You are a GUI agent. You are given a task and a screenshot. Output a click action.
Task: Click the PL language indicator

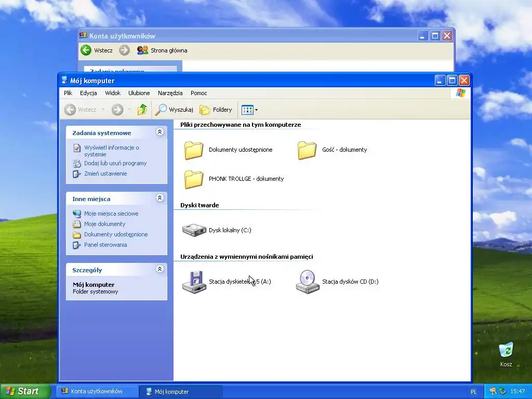474,392
